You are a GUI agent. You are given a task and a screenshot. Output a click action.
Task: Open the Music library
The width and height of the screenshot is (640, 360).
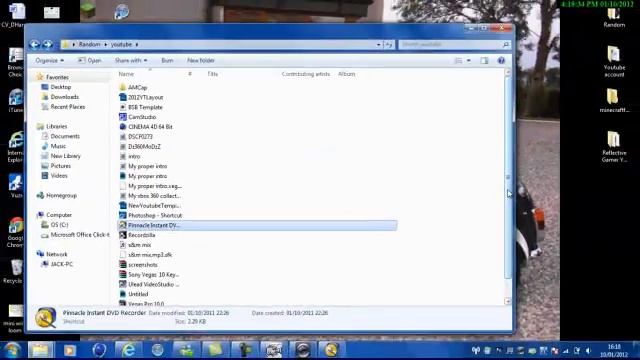coord(58,146)
